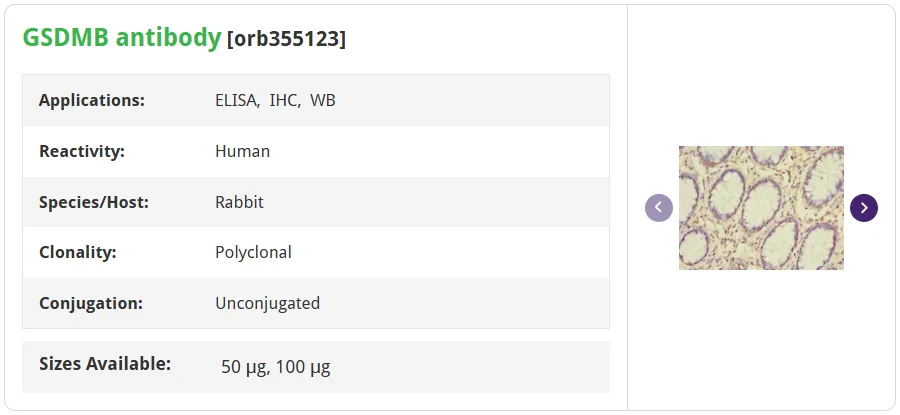Click the orb355123 catalog number

287,39
